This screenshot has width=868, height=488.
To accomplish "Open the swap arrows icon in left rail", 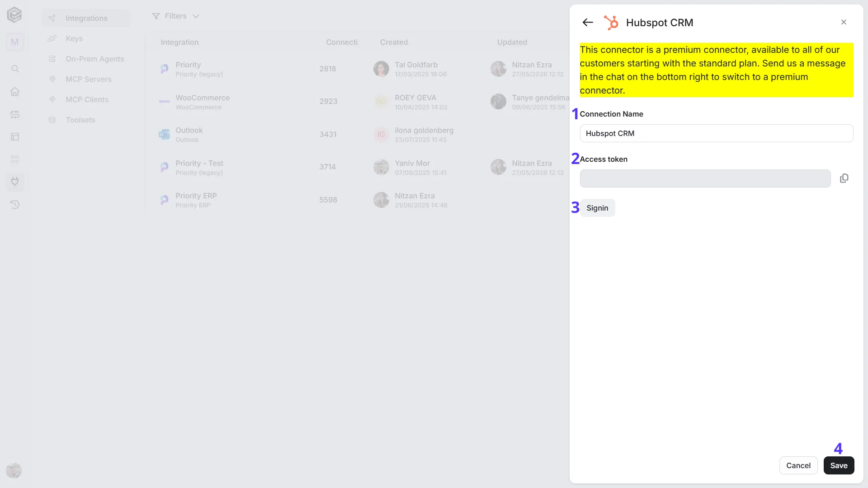I will point(15,114).
